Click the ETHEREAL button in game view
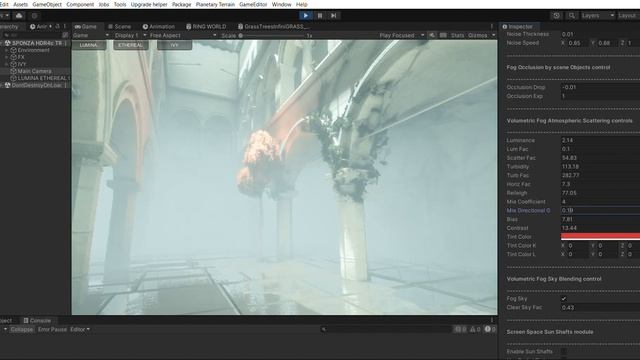The height and width of the screenshot is (360, 640). [131, 45]
